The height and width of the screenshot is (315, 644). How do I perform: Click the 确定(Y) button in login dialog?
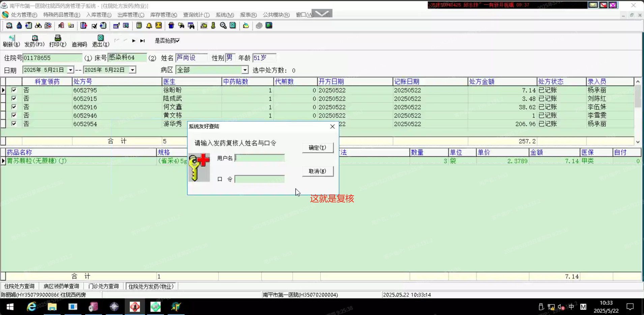click(x=318, y=148)
